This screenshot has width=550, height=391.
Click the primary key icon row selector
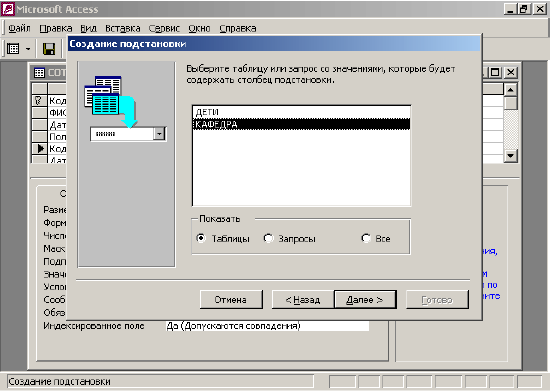(39, 101)
